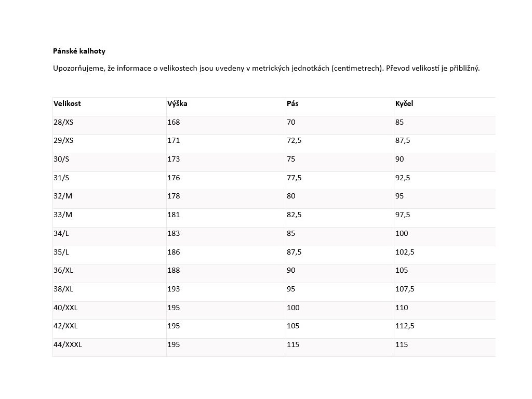Select the 35/L size cell
532x399 pixels.
61,252
